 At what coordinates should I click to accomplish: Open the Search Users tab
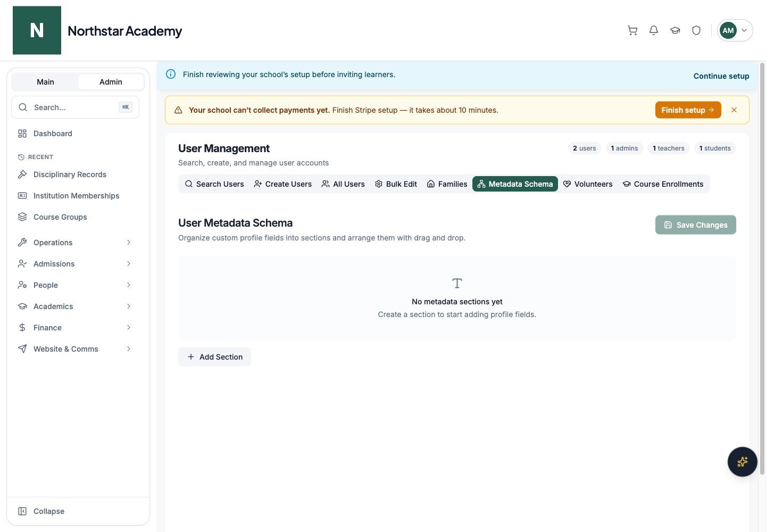coord(214,184)
